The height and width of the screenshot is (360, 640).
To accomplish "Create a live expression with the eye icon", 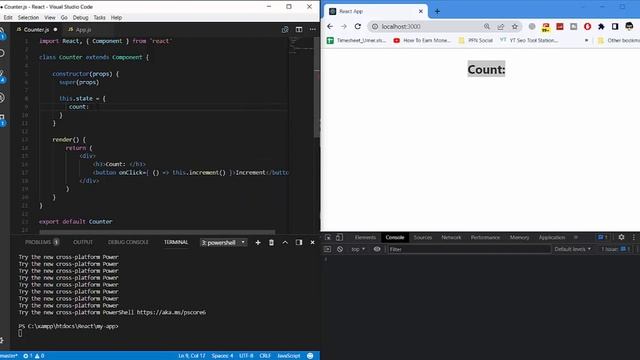I will (x=377, y=249).
